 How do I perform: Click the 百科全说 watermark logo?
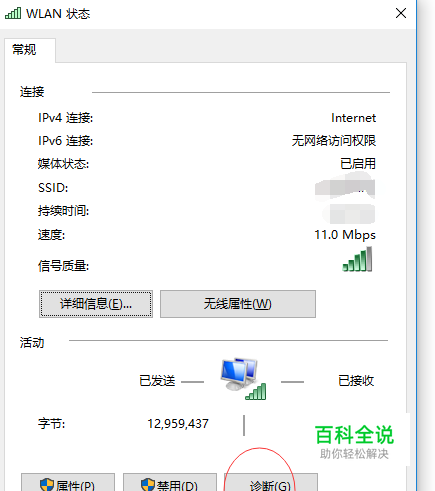[354, 441]
